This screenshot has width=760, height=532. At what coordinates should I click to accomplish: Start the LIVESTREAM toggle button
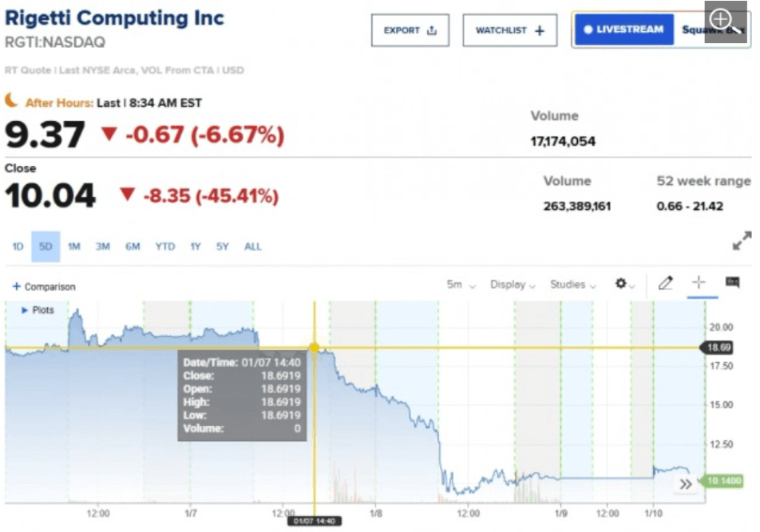pyautogui.click(x=623, y=30)
